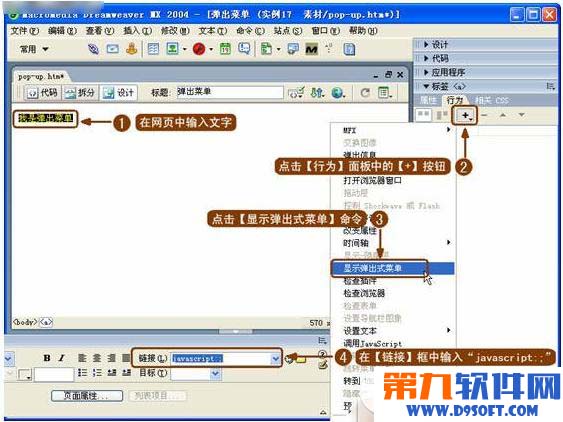Expand the 代码 panel group
Screen dimensions: 563x422
click(x=426, y=58)
